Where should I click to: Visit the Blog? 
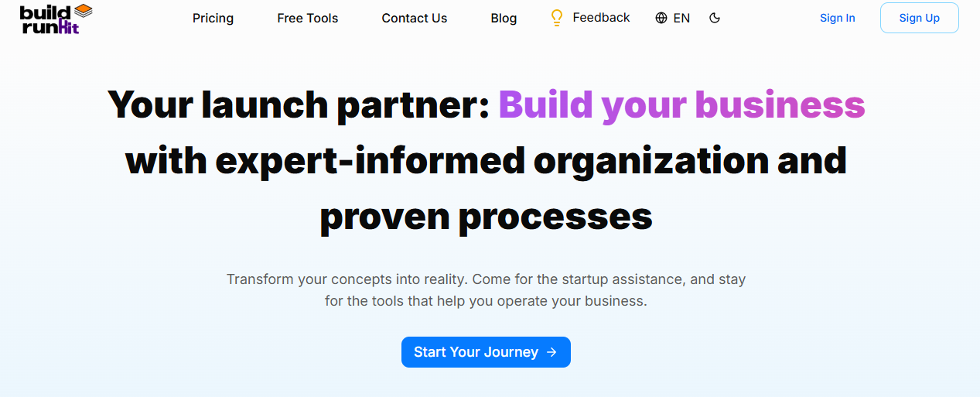click(x=504, y=18)
